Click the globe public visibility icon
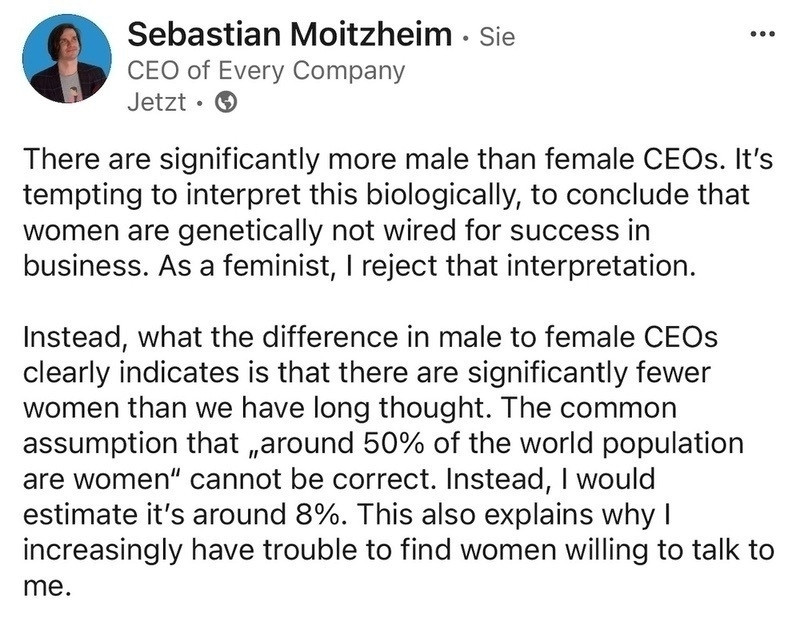The image size is (800, 618). (227, 102)
